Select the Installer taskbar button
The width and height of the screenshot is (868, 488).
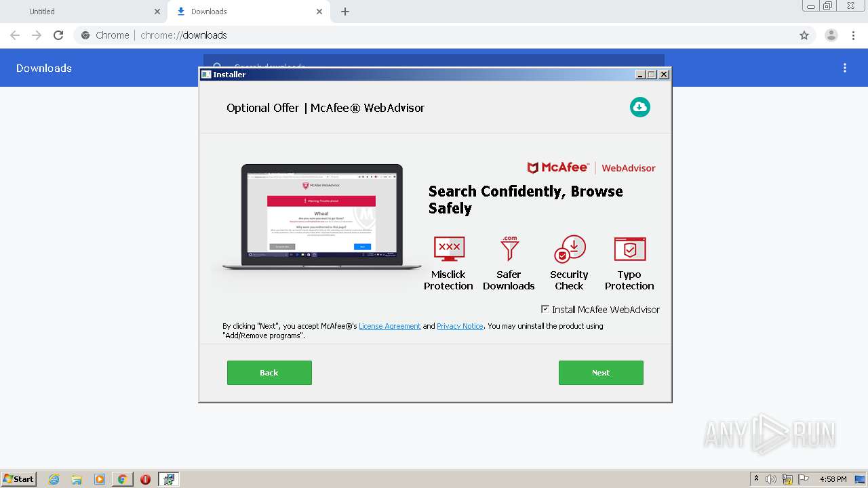click(169, 479)
